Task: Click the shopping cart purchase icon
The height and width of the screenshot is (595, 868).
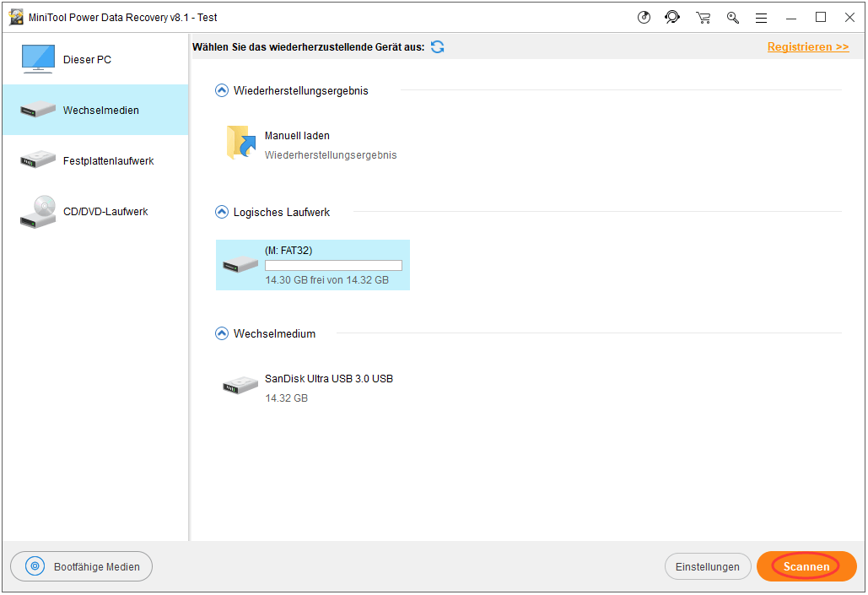Action: tap(703, 17)
